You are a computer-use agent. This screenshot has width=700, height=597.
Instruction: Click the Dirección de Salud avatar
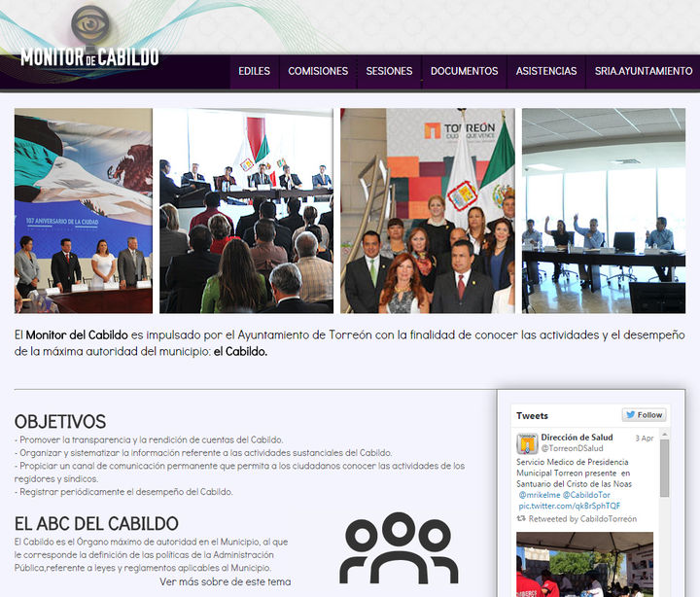coord(527,443)
